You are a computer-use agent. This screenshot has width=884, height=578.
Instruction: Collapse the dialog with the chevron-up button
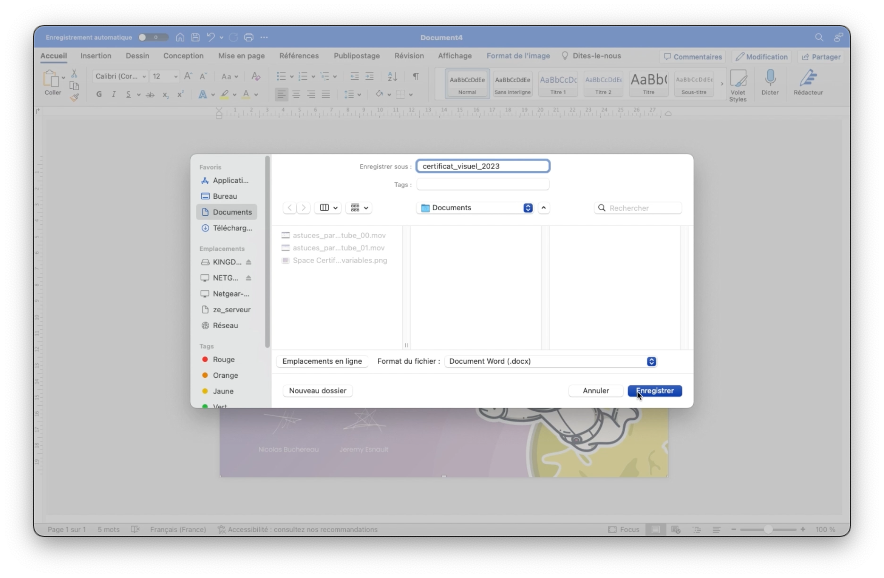click(544, 208)
